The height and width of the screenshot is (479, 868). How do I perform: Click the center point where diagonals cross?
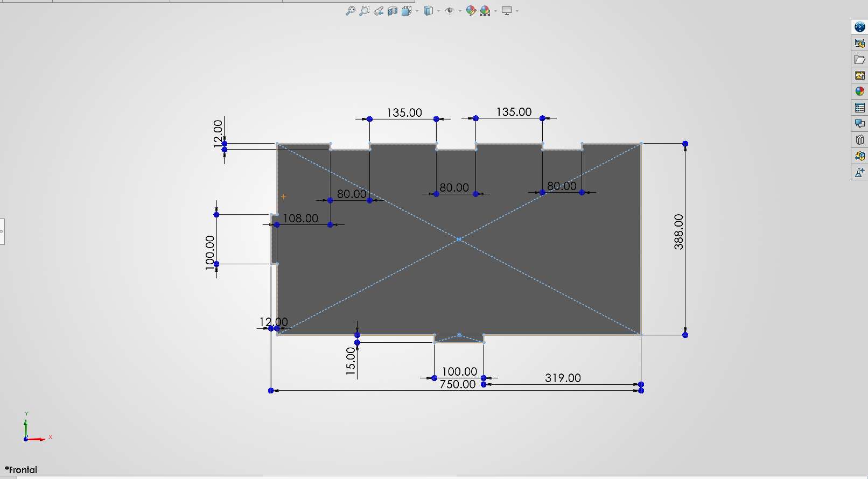459,239
